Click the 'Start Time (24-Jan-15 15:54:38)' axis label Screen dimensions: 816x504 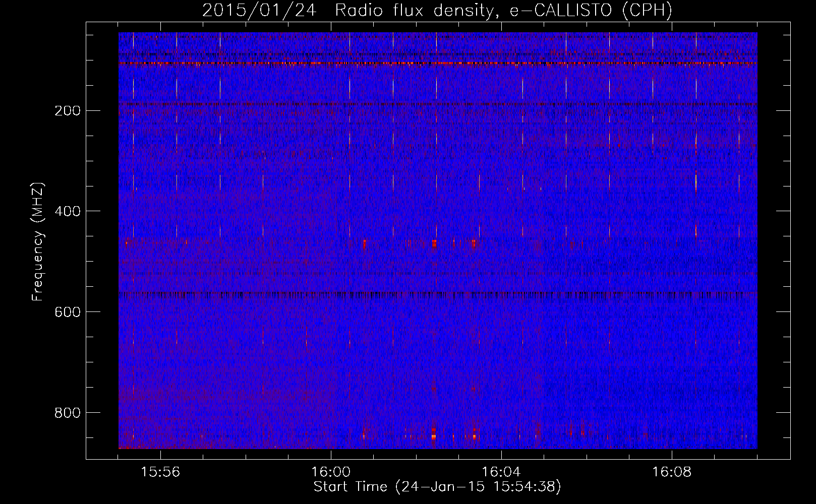click(437, 487)
